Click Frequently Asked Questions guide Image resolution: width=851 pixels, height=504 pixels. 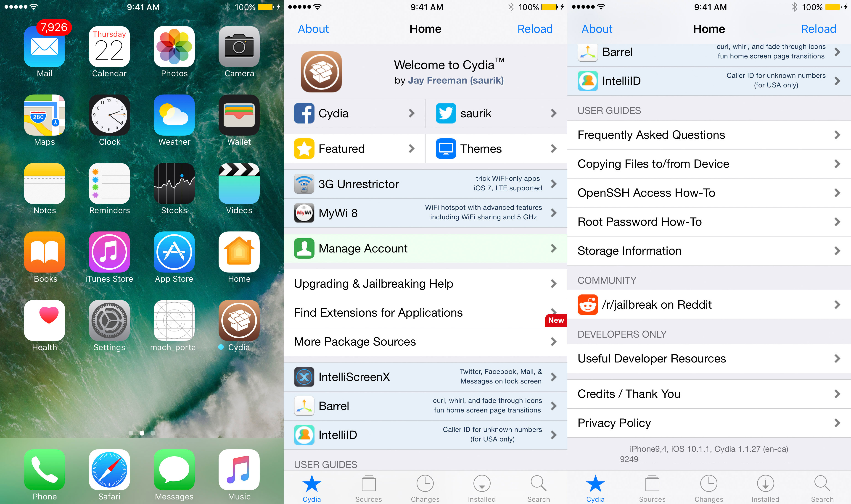pyautogui.click(x=708, y=135)
